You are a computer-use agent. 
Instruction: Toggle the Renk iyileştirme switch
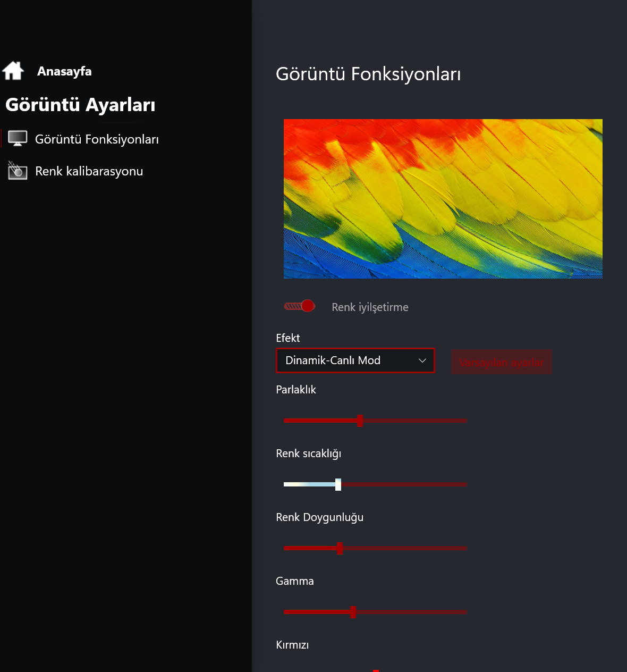[x=300, y=306]
